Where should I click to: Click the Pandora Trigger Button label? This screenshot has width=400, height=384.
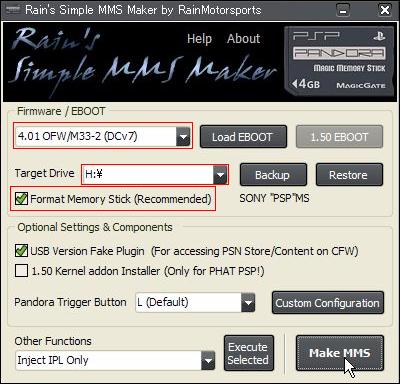point(70,302)
